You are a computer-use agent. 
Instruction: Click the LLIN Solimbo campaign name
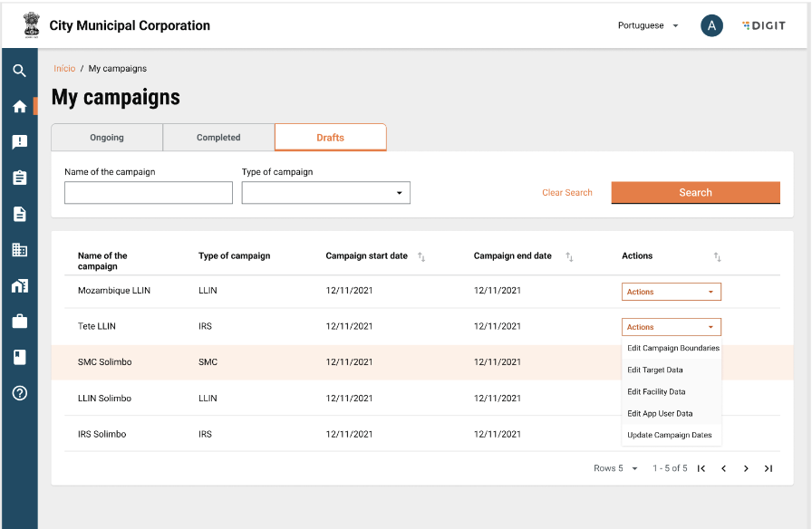tap(104, 398)
